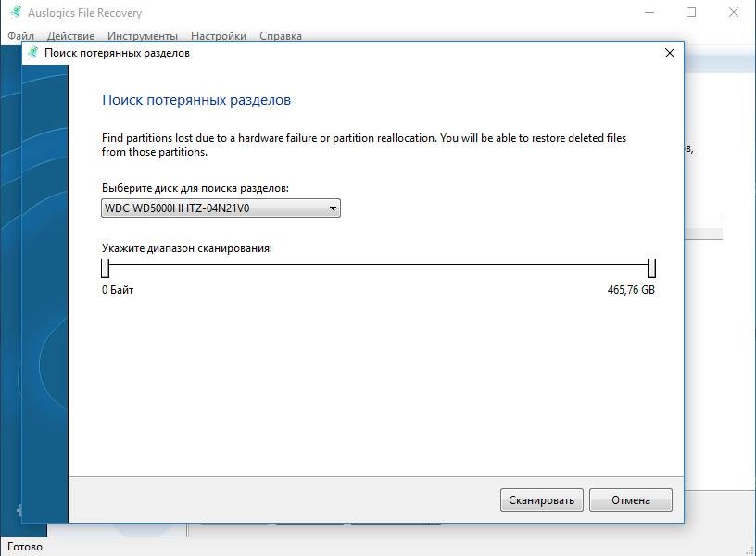The height and width of the screenshot is (556, 756).
Task: Open the Файл menu
Action: pyautogui.click(x=20, y=36)
